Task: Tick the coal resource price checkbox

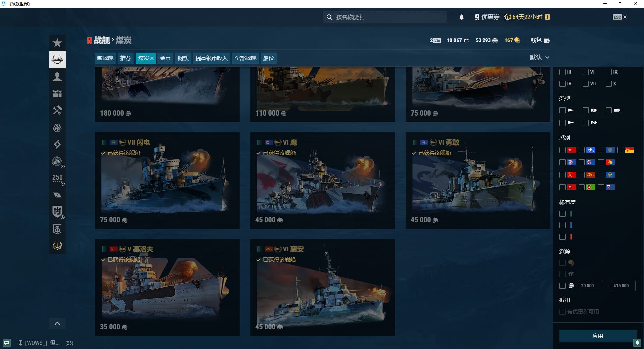Action: tap(562, 286)
